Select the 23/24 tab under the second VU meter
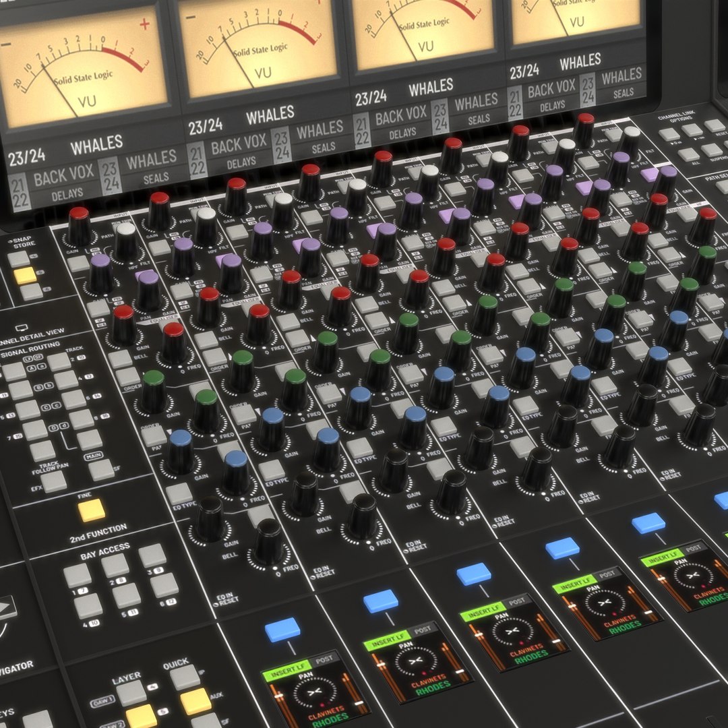 [x=281, y=146]
